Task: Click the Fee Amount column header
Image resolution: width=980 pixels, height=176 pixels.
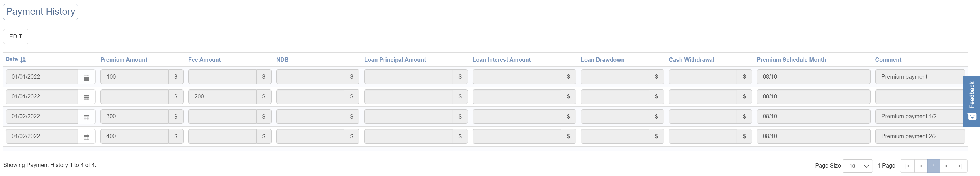Action: [x=204, y=60]
